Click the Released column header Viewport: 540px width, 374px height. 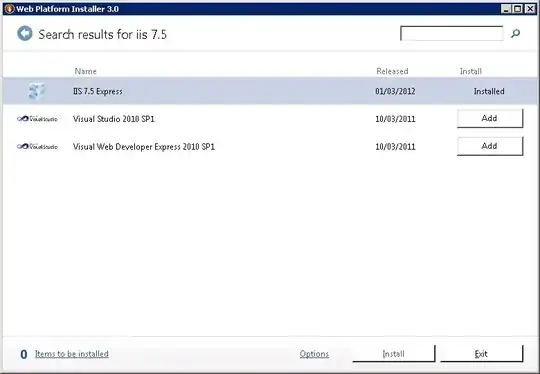[x=392, y=71]
